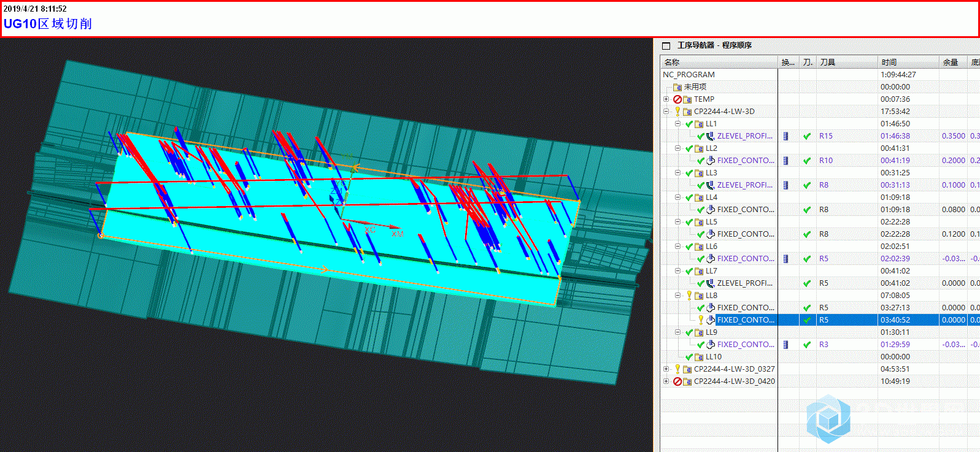Click the FIXED_CONTOUR operation icon under LL6
The image size is (980, 452).
click(711, 259)
